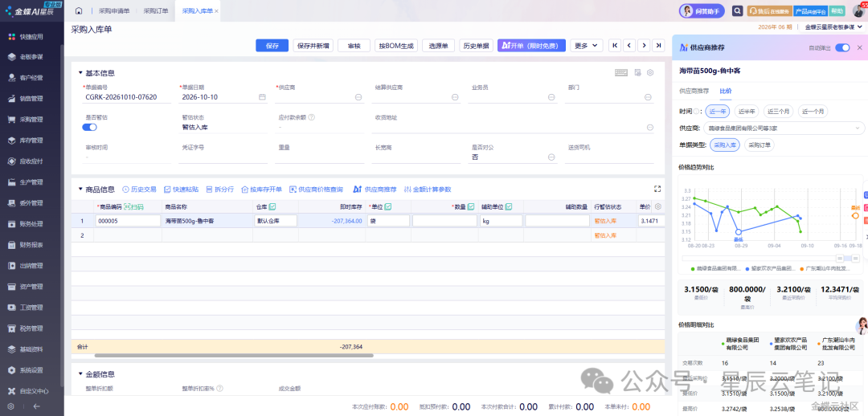The height and width of the screenshot is (416, 868).
Task: Collapse the 金额信息 section
Action: point(80,374)
